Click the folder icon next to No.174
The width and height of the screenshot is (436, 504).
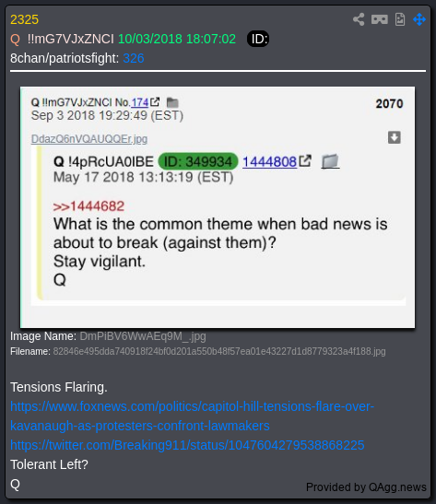[172, 102]
